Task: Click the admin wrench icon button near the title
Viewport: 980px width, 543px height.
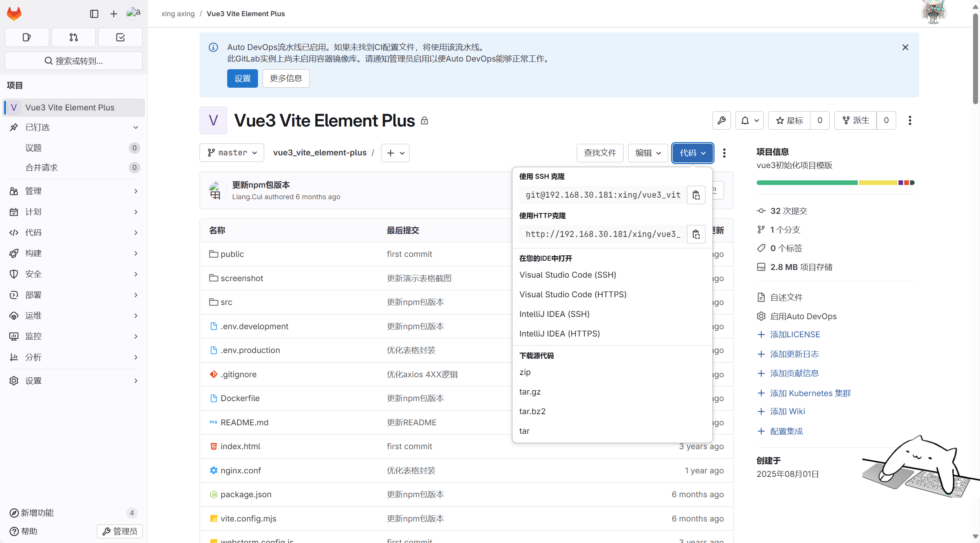Action: tap(722, 120)
